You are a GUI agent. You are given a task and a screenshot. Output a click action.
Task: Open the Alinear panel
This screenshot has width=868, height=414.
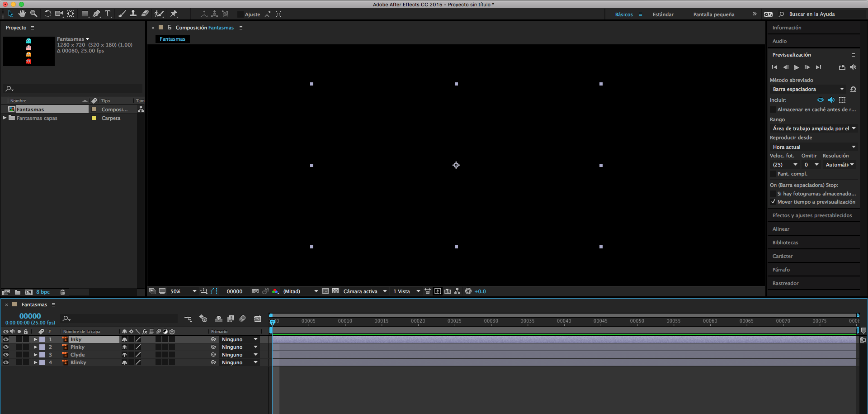tap(781, 229)
